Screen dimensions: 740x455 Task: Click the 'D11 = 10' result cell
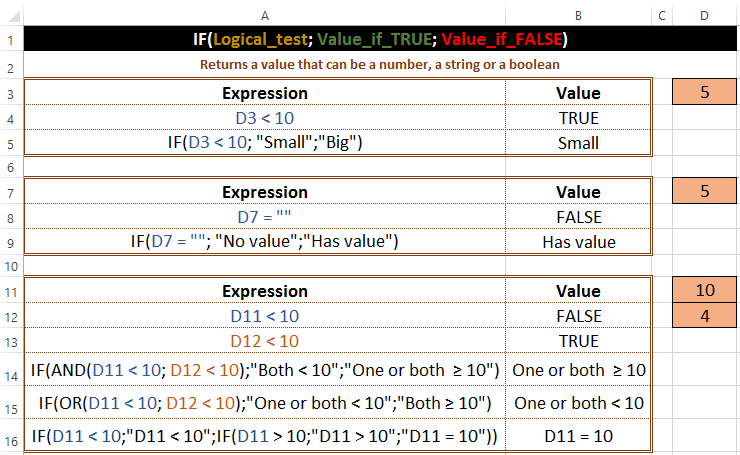578,437
